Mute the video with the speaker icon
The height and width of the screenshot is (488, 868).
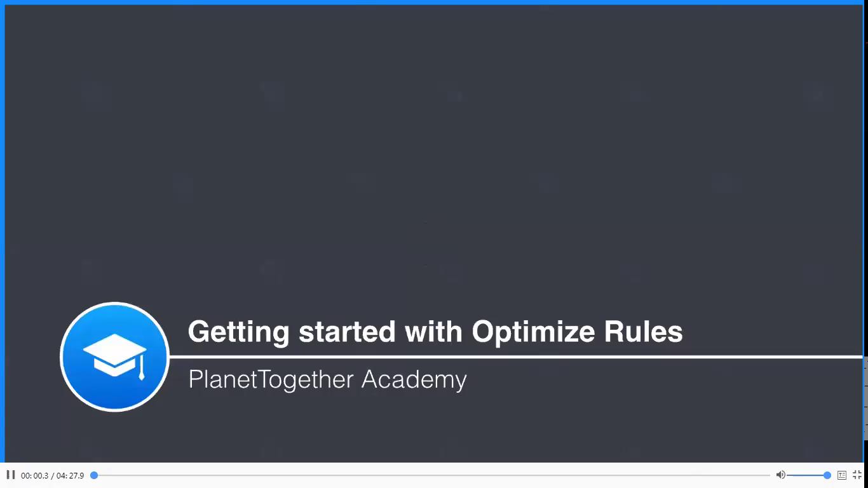click(780, 475)
